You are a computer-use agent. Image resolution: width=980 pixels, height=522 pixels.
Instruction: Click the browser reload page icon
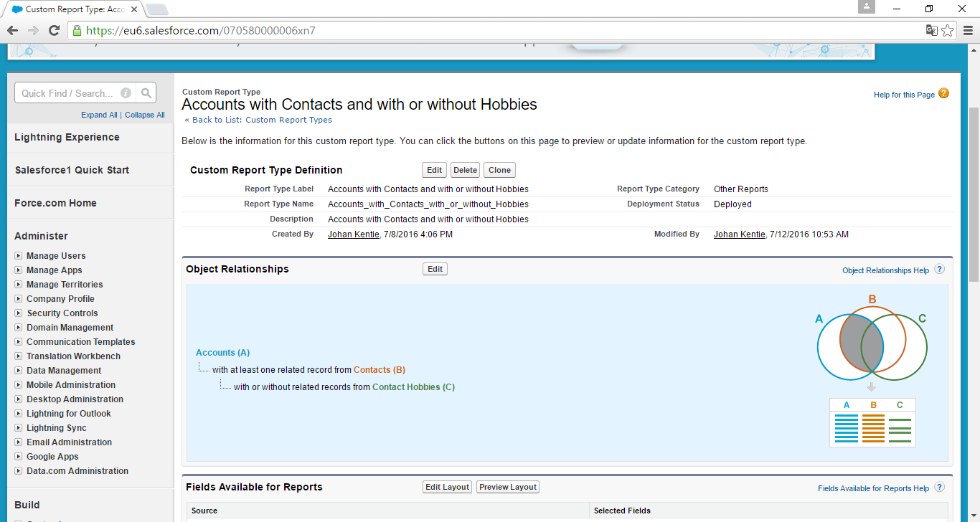click(x=54, y=30)
